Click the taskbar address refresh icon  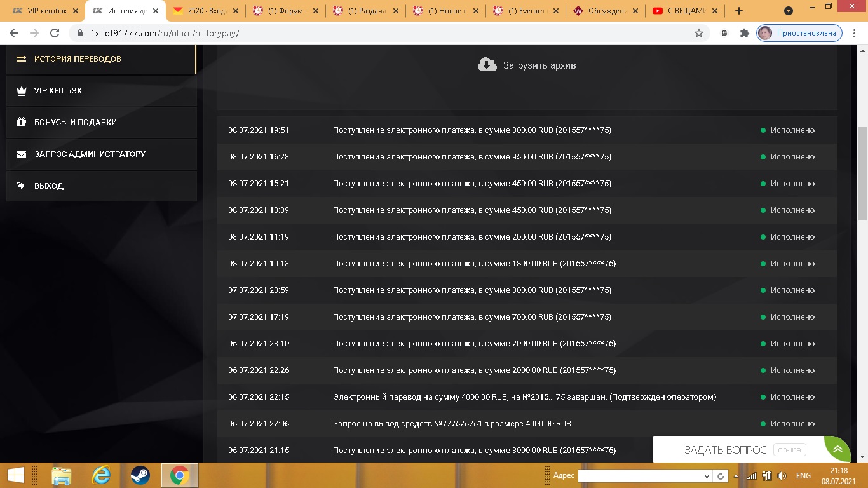point(721,476)
